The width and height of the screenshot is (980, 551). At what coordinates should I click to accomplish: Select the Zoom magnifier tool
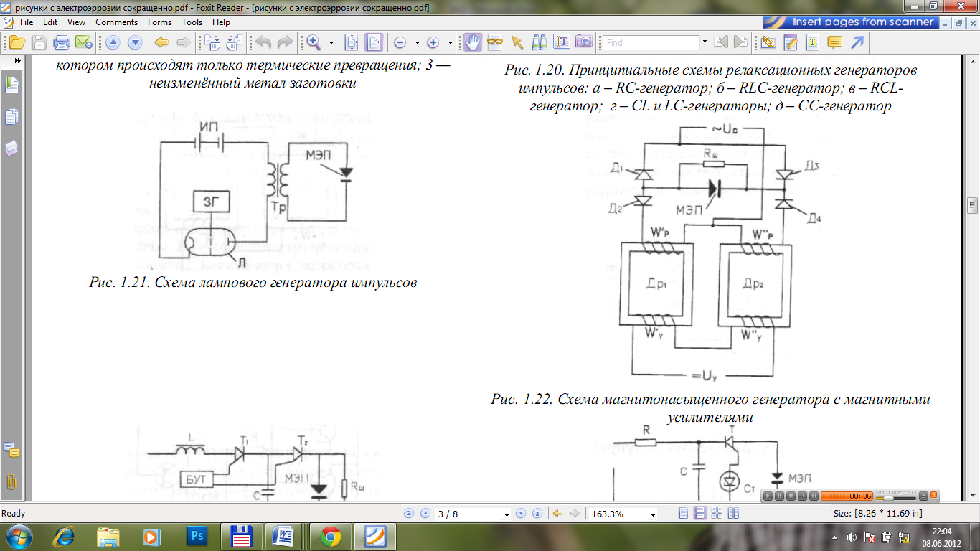pos(314,42)
